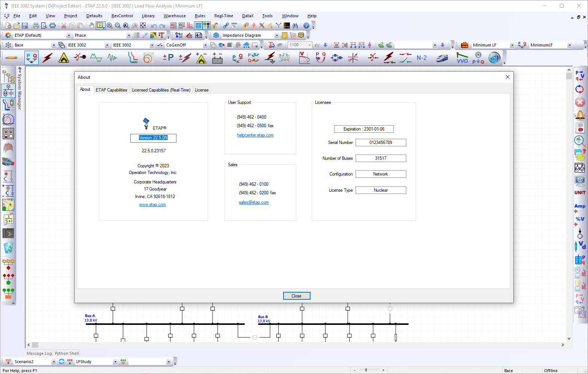Click the Halt Current Calculation red X icon
Screen dimensions: 588x374
(x=580, y=102)
